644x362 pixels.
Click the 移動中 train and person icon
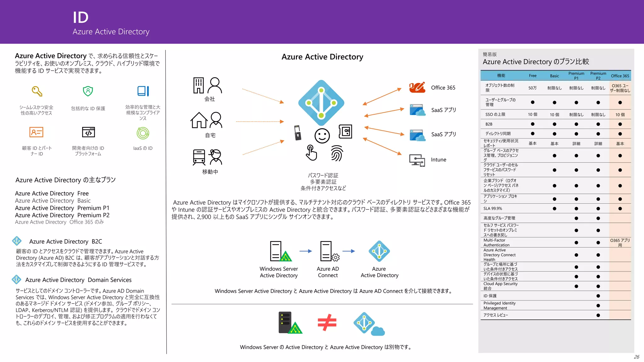pyautogui.click(x=208, y=157)
